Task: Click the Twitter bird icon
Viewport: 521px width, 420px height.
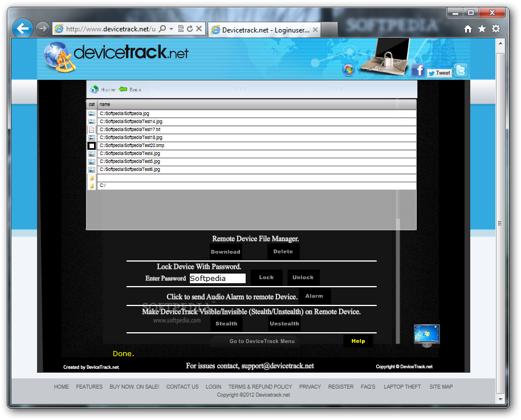Action: point(461,70)
